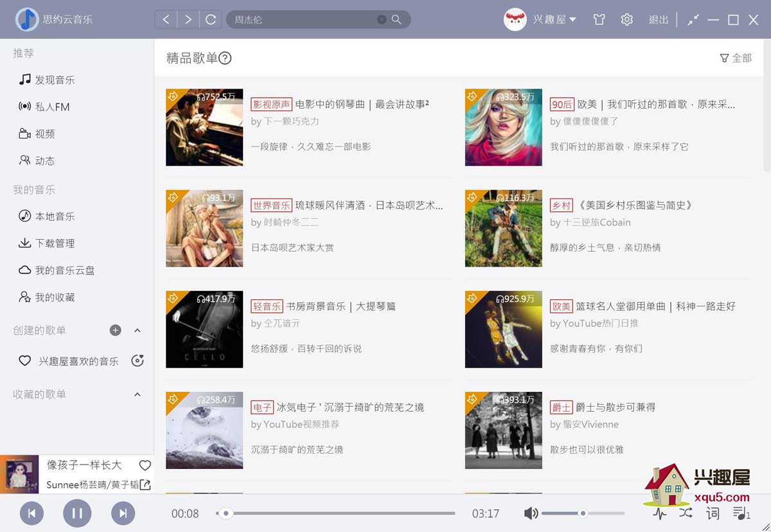Image resolution: width=771 pixels, height=532 pixels.
Task: Open the skin (shirt) theme icon
Action: [x=599, y=19]
